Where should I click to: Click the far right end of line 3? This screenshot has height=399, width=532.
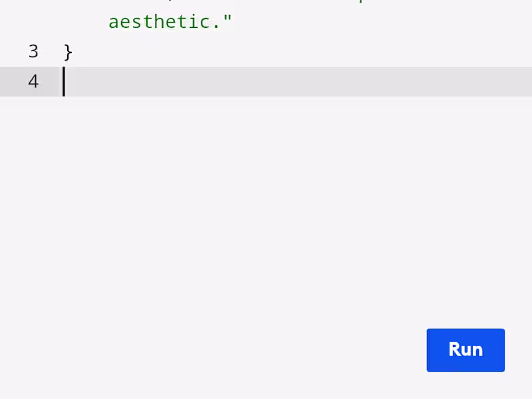point(519,52)
